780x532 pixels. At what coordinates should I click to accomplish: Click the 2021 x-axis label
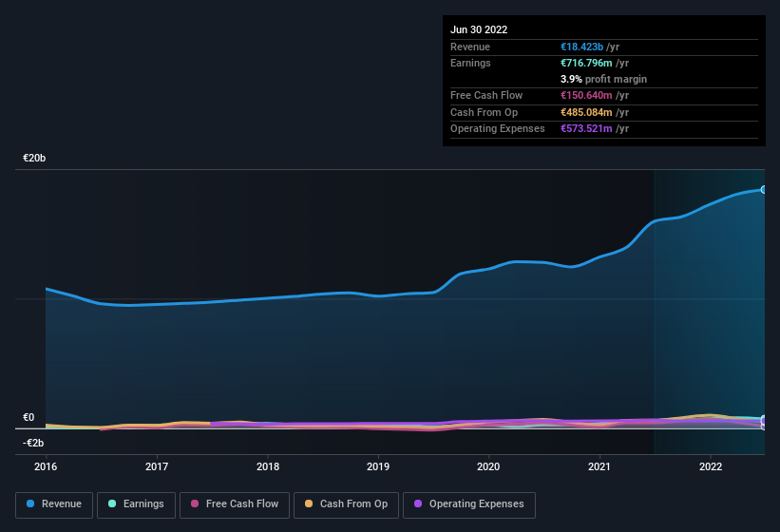pyautogui.click(x=599, y=466)
